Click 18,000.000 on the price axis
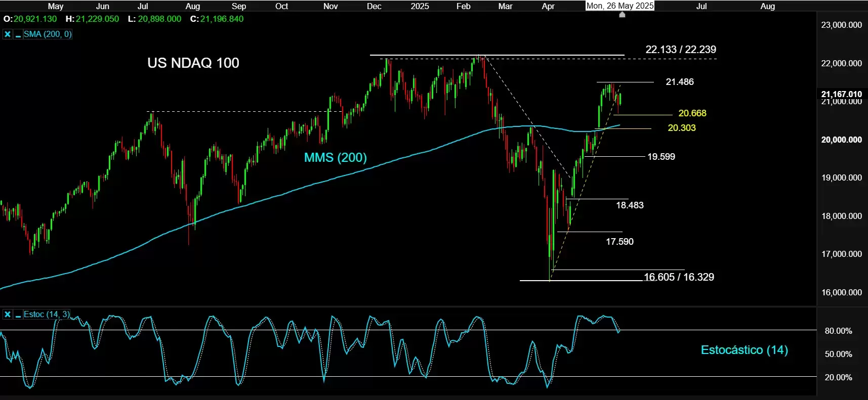 coord(842,216)
